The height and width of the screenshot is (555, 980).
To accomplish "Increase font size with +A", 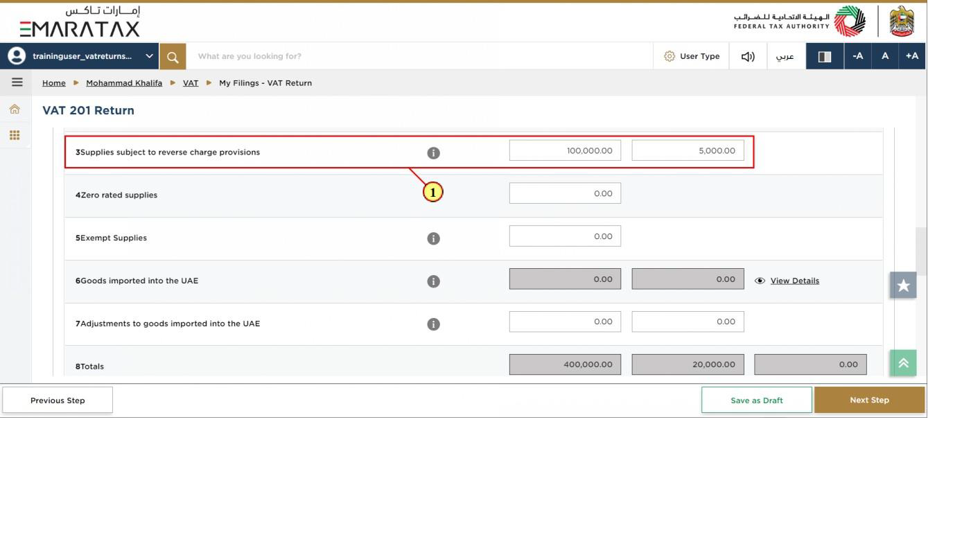I will click(912, 56).
